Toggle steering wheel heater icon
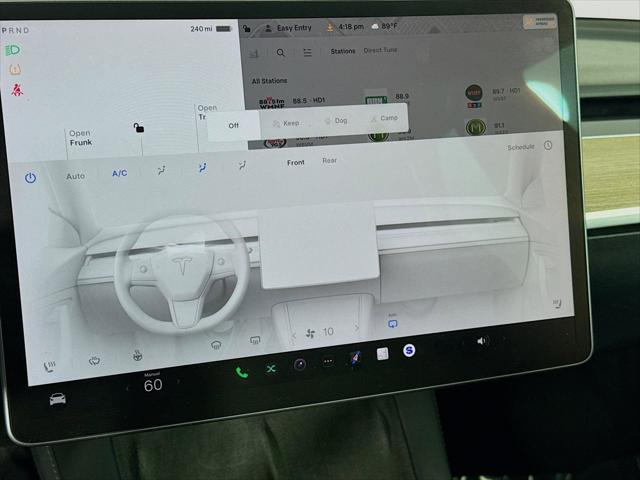The width and height of the screenshot is (640, 480). point(138,356)
